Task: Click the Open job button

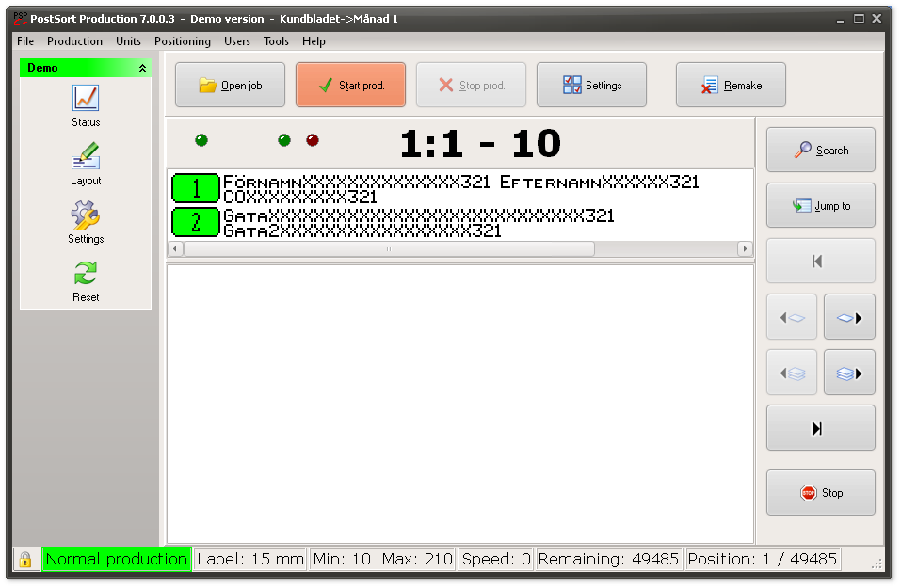Action: click(230, 85)
